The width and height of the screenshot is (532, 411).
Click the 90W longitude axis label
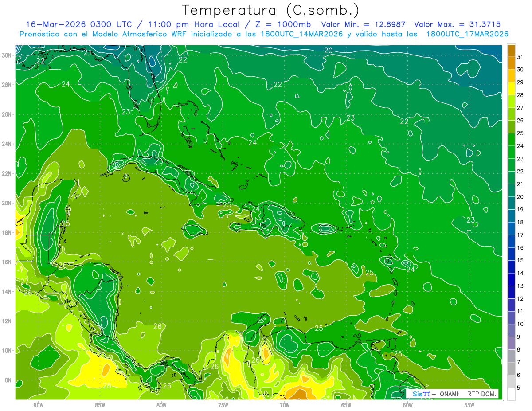(x=39, y=405)
